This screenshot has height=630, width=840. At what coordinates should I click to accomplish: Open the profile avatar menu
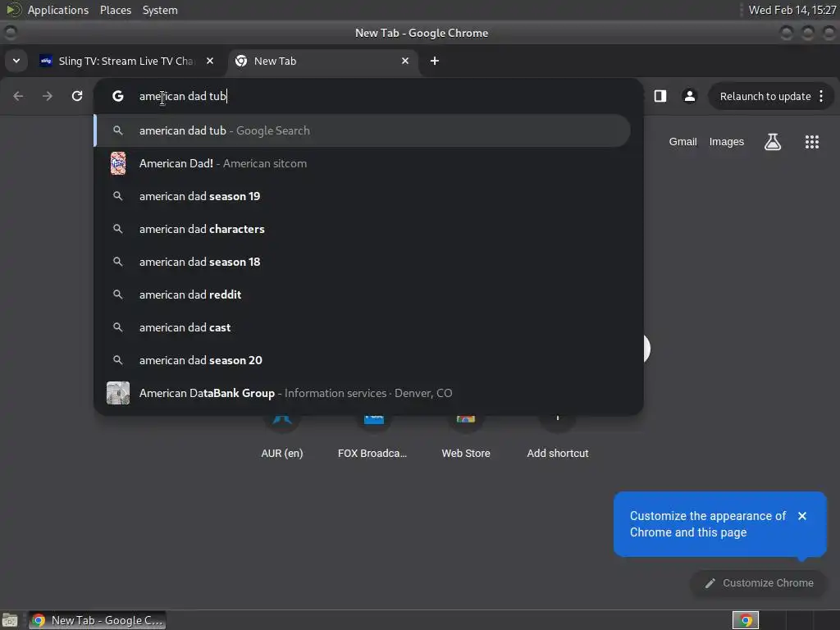689,96
